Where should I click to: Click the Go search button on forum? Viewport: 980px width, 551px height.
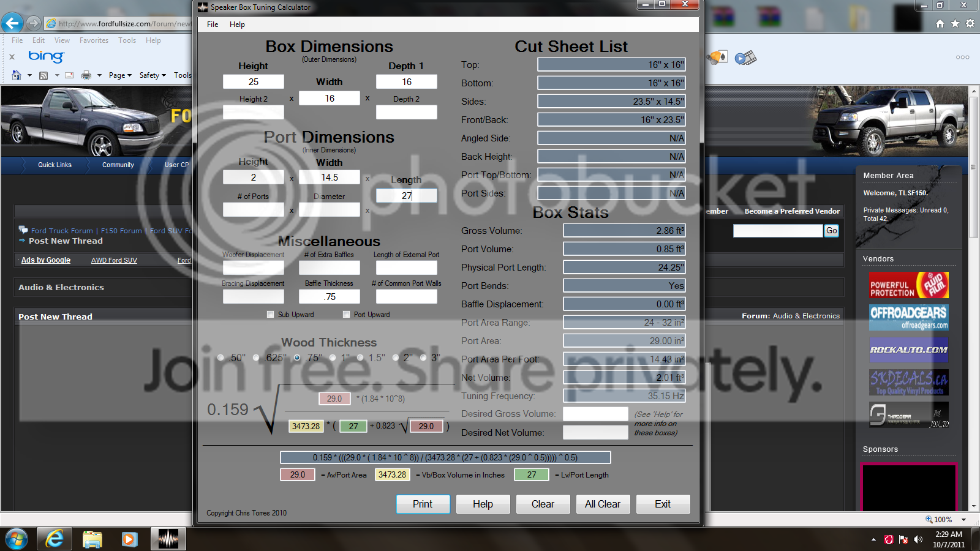click(831, 231)
